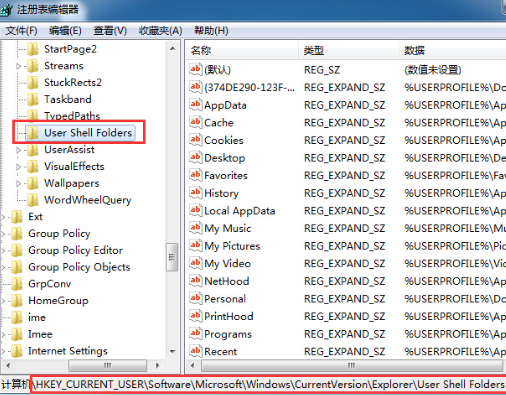Screen dimensions: 506x395
Task: Click the string icon of Desktop value
Action: click(x=196, y=157)
